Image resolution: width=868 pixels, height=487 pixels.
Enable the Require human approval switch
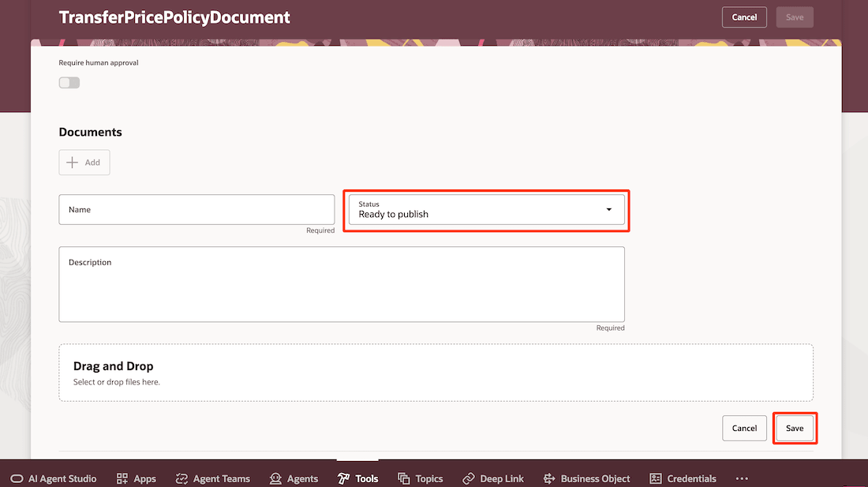[x=69, y=82]
